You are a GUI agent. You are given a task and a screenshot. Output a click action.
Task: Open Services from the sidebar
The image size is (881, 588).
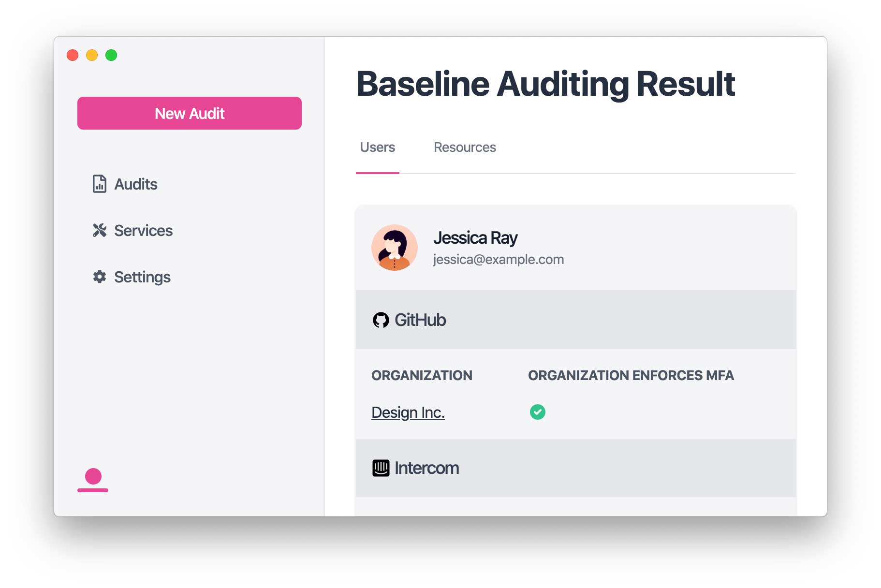[x=132, y=230]
